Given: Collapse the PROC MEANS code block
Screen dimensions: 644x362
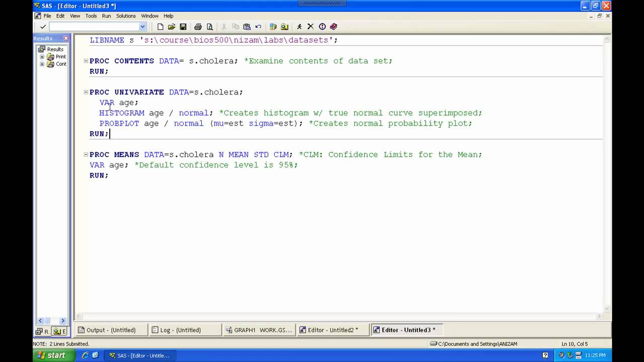Looking at the screenshot, I should [86, 154].
